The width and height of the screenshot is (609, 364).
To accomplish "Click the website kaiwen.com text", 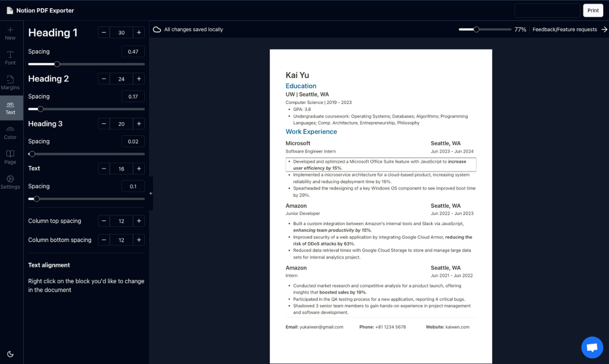I will 457,327.
